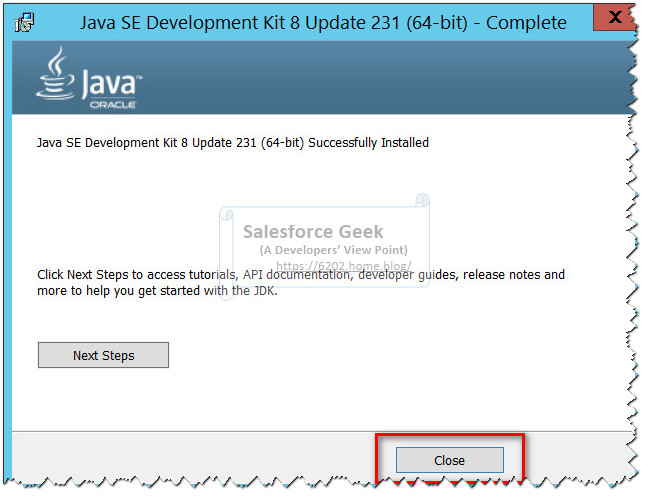Open Next Steps for tutorials and documentation

[x=103, y=355]
